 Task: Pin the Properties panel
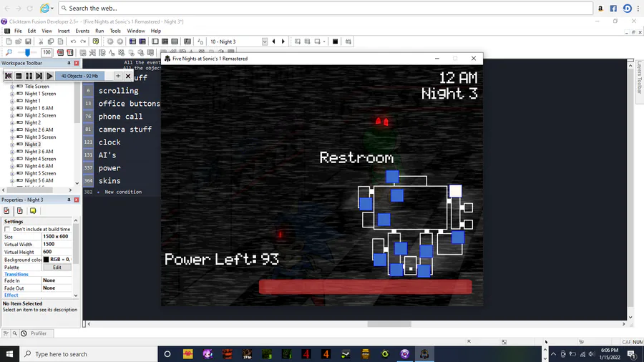(x=69, y=200)
